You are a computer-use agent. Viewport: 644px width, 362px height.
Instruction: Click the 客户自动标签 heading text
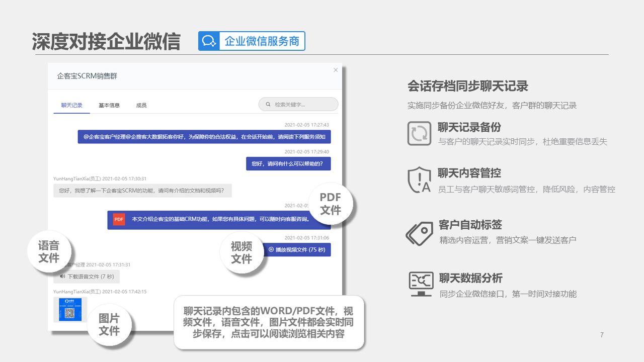pyautogui.click(x=470, y=225)
